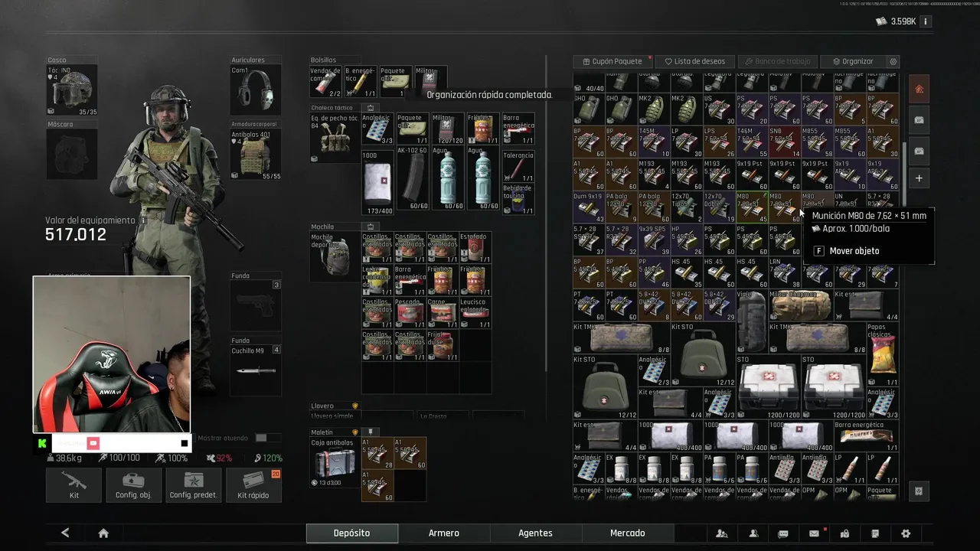Viewport: 980px width, 551px height.
Task: Open the safe box icon below stash
Action: 919,491
